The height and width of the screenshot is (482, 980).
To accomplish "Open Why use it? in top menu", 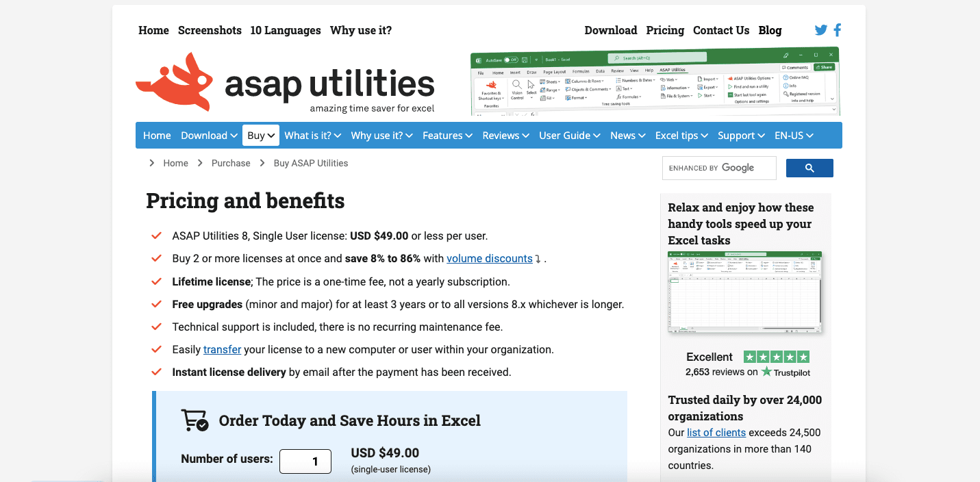I will click(361, 30).
